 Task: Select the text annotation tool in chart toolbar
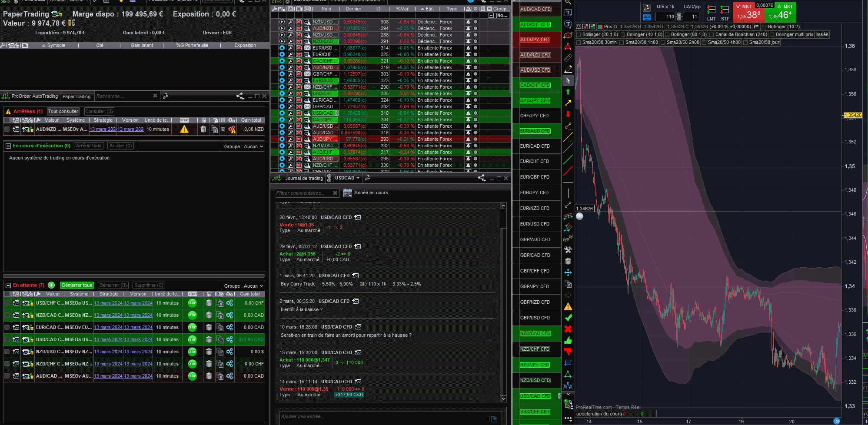[568, 13]
